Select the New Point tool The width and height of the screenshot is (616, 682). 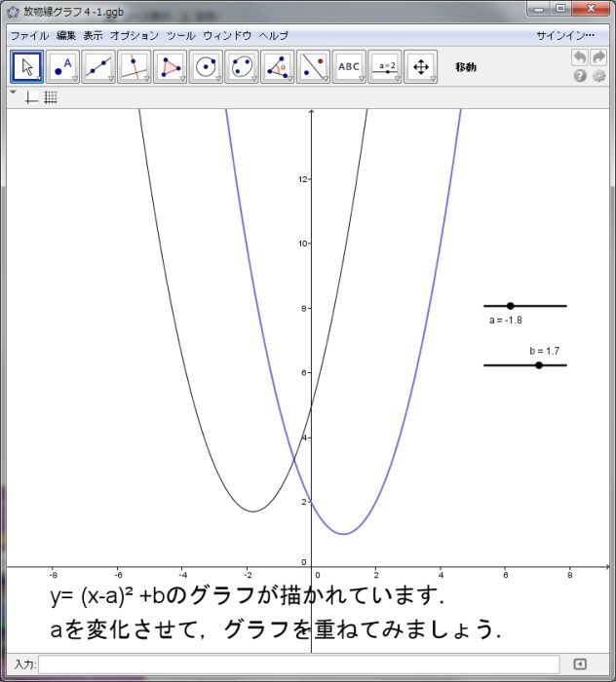coord(62,67)
